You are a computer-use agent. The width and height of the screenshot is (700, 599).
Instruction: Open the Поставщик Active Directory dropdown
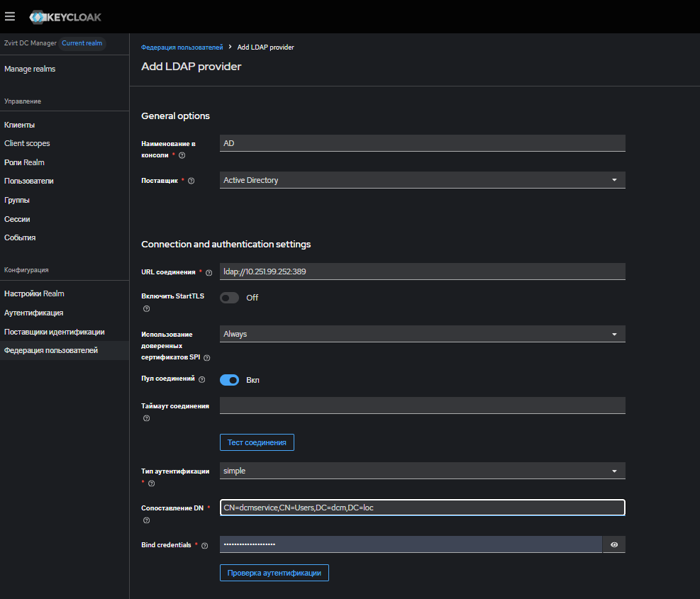422,180
